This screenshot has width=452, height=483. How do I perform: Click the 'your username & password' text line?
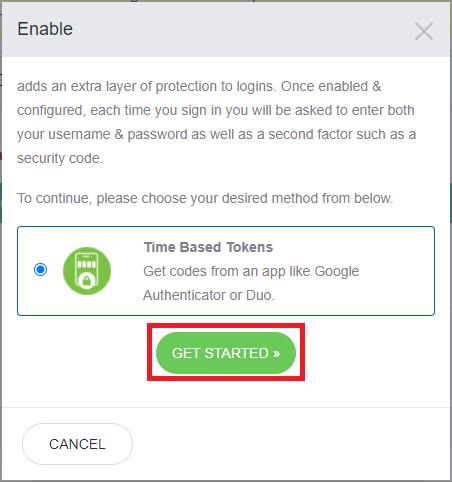pyautogui.click(x=217, y=134)
